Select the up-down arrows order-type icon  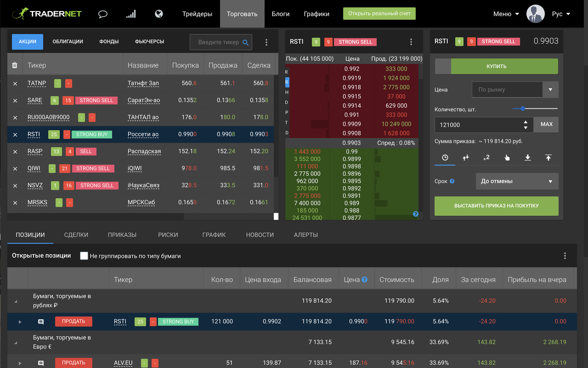466,157
